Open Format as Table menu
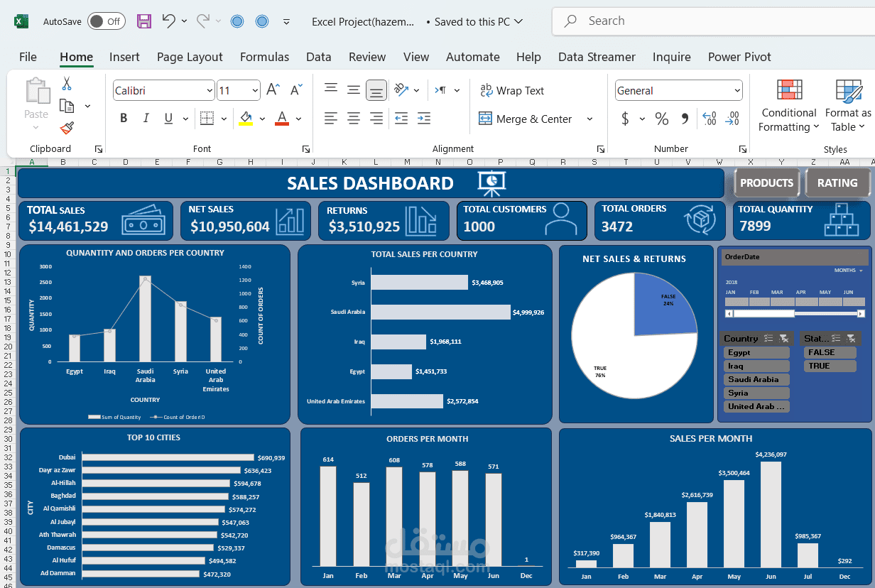The image size is (875, 588). 848,106
